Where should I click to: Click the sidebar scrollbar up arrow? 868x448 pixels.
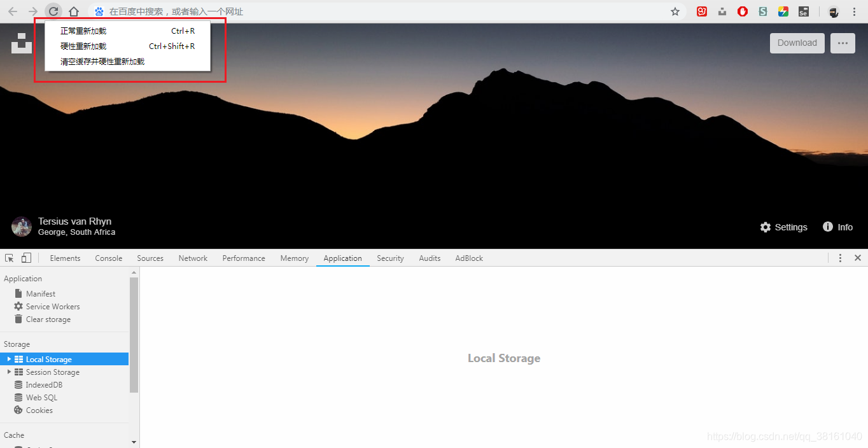[134, 272]
